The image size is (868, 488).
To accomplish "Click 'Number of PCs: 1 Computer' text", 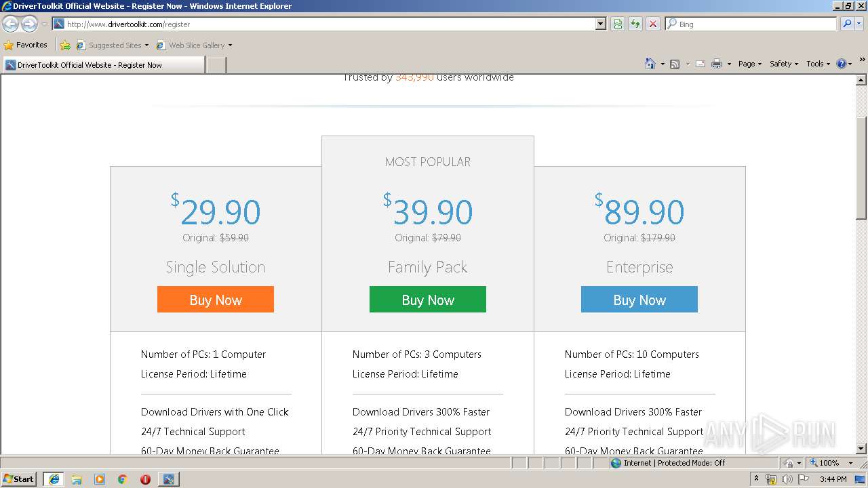I will tap(203, 354).
